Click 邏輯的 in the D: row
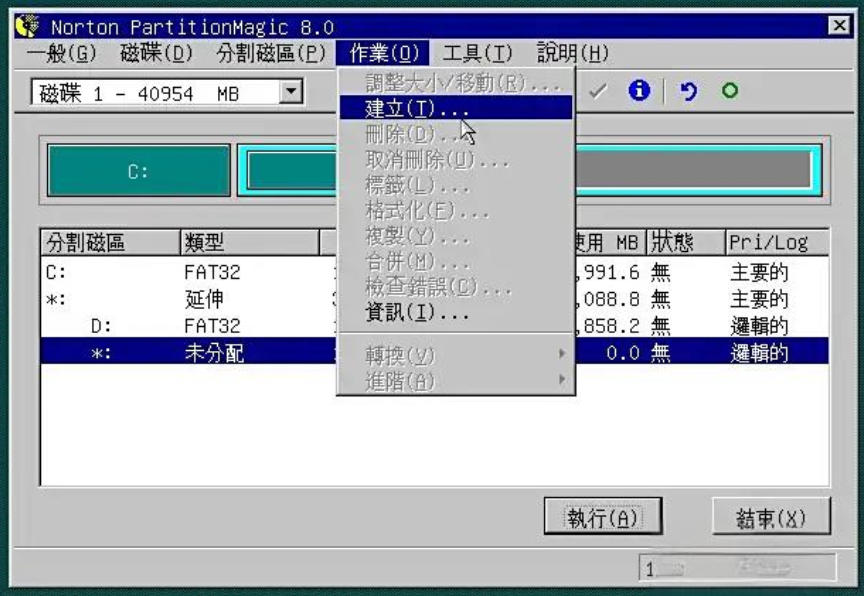Image resolution: width=864 pixels, height=596 pixels. point(759,326)
